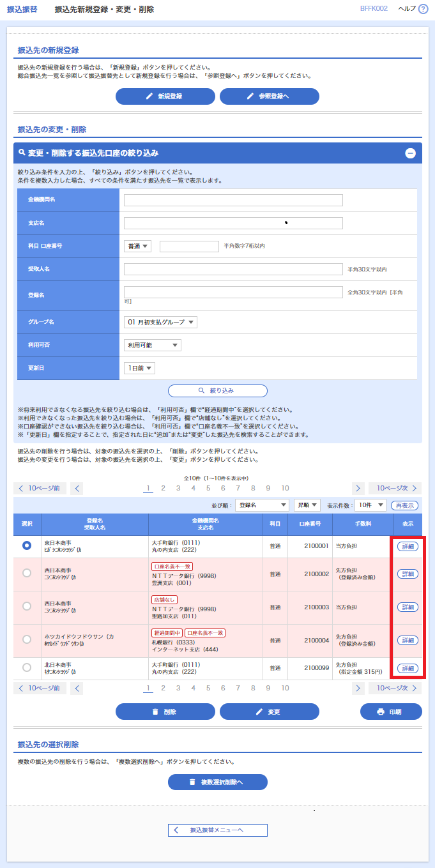Select radio button for 東日本商事 row
Image resolution: width=435 pixels, height=868 pixels.
[27, 545]
